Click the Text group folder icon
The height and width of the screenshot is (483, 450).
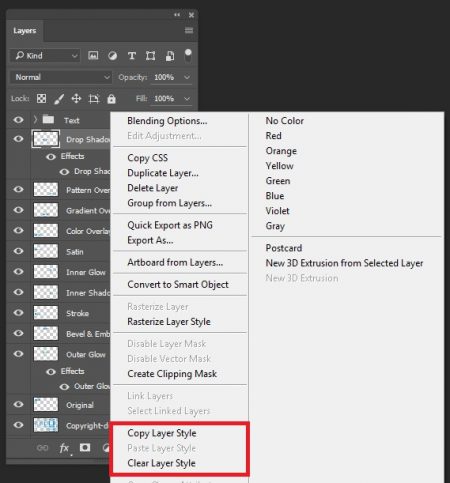click(x=48, y=119)
